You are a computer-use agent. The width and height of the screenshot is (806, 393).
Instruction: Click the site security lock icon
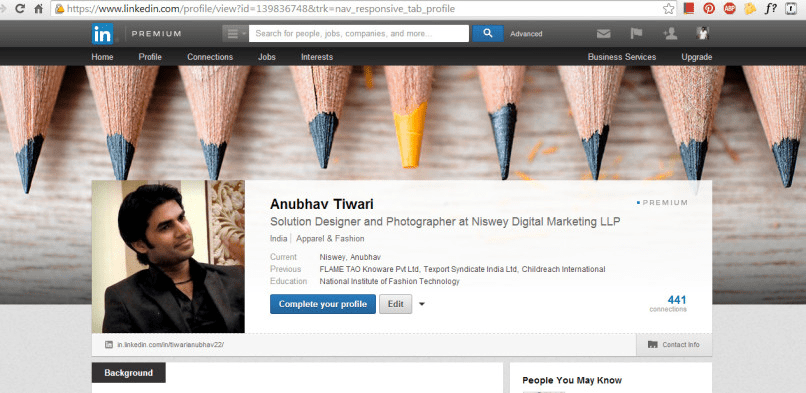[60, 9]
